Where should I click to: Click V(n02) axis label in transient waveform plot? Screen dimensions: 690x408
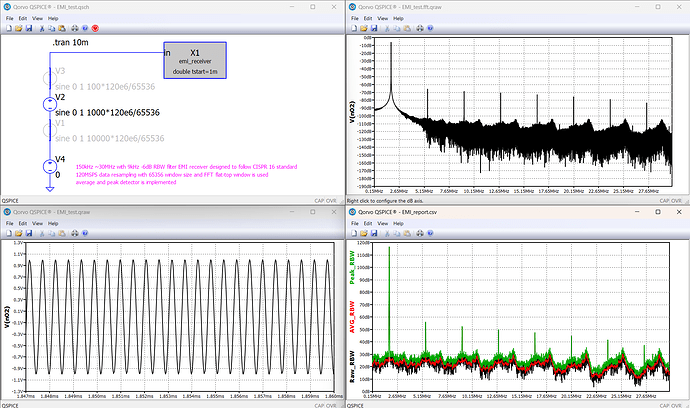[7, 317]
